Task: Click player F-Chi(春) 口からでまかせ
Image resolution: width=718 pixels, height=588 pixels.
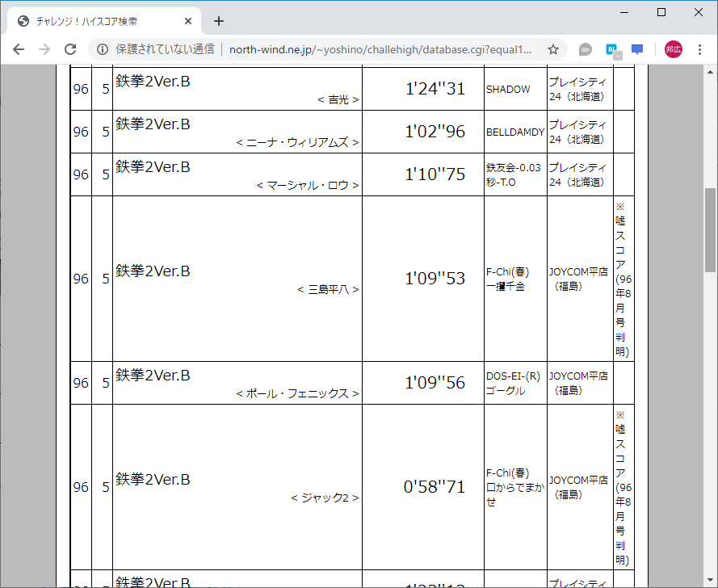Action: point(515,487)
